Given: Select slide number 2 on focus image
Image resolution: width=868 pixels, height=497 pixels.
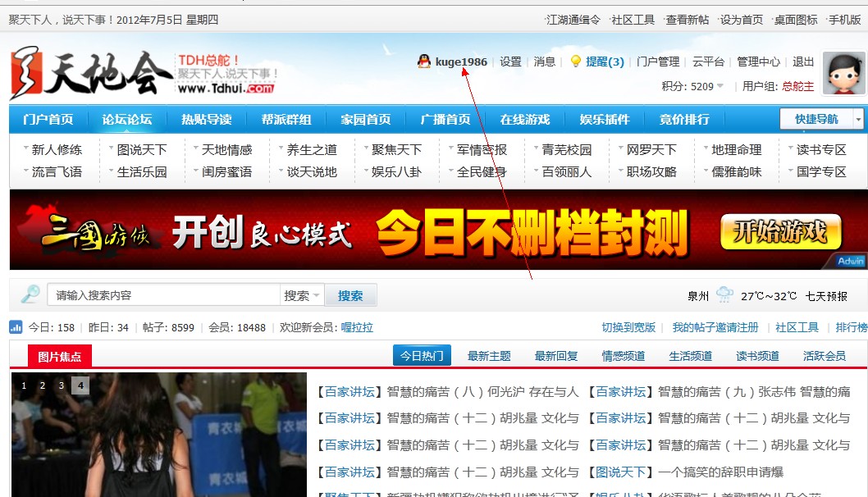Looking at the screenshot, I should (x=43, y=385).
